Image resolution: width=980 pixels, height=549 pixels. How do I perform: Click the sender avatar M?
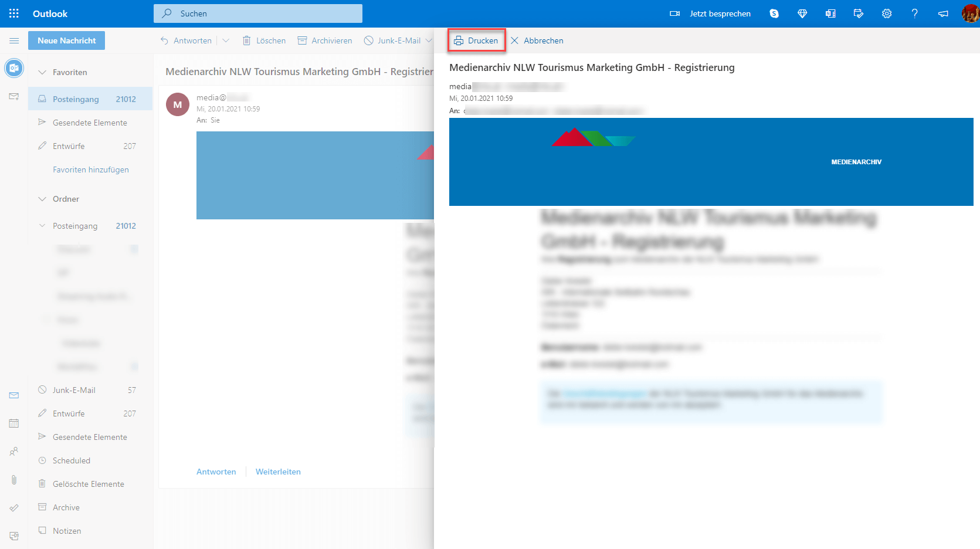(178, 104)
